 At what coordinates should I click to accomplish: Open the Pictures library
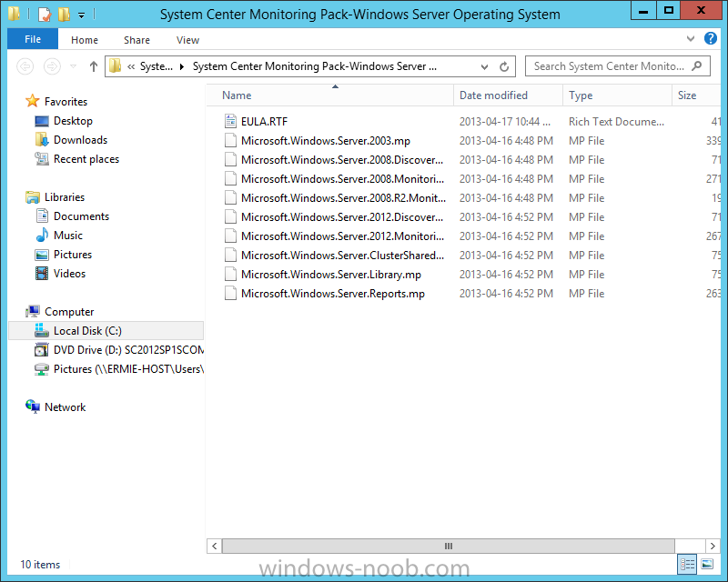64,255
